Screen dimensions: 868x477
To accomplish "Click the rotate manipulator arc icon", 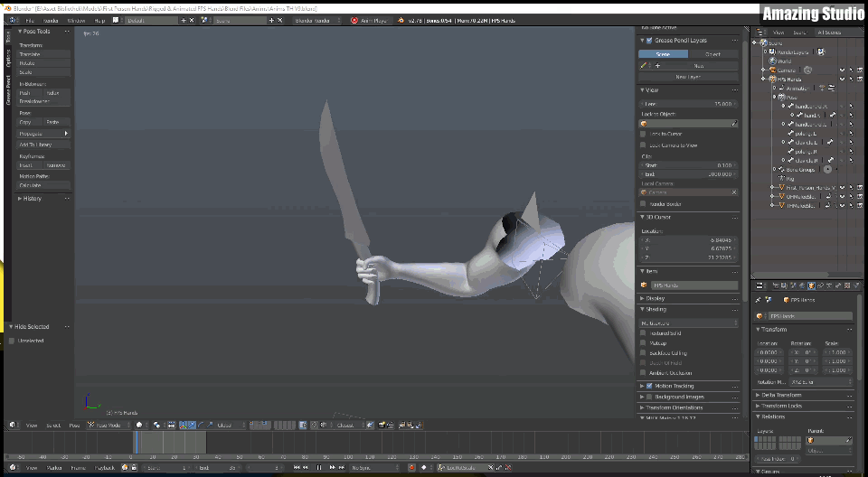I will [201, 425].
